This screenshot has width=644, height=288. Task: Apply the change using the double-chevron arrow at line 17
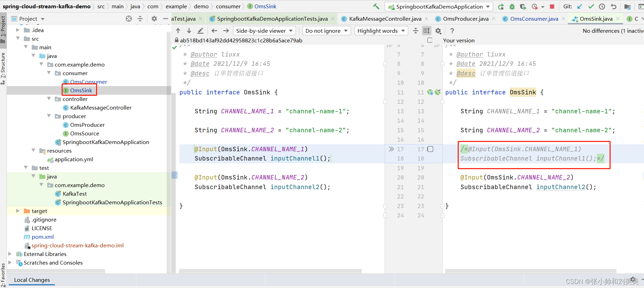click(x=391, y=149)
